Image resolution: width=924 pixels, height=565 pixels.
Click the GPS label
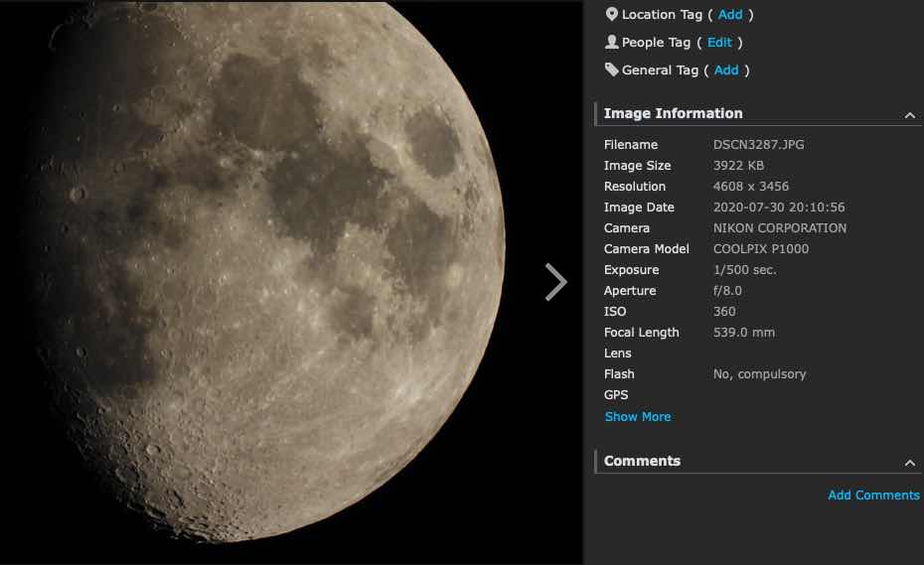coord(616,395)
